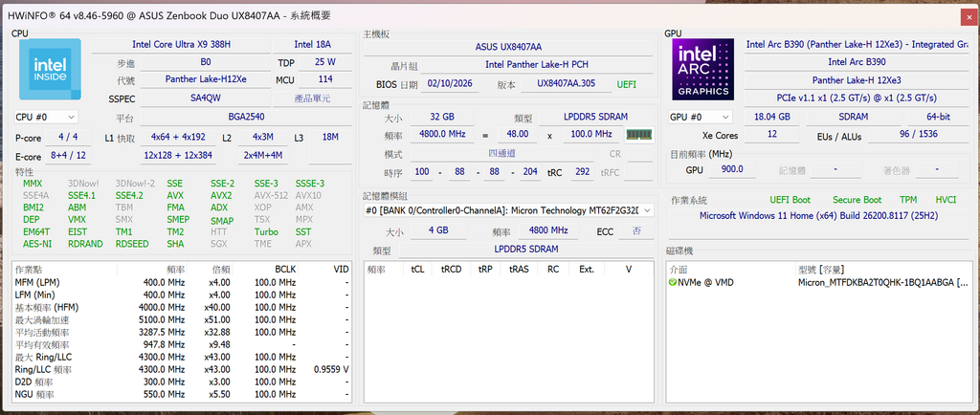This screenshot has width=980, height=415.
Task: Select the 最大渦輪加速 row
Action: point(181,320)
